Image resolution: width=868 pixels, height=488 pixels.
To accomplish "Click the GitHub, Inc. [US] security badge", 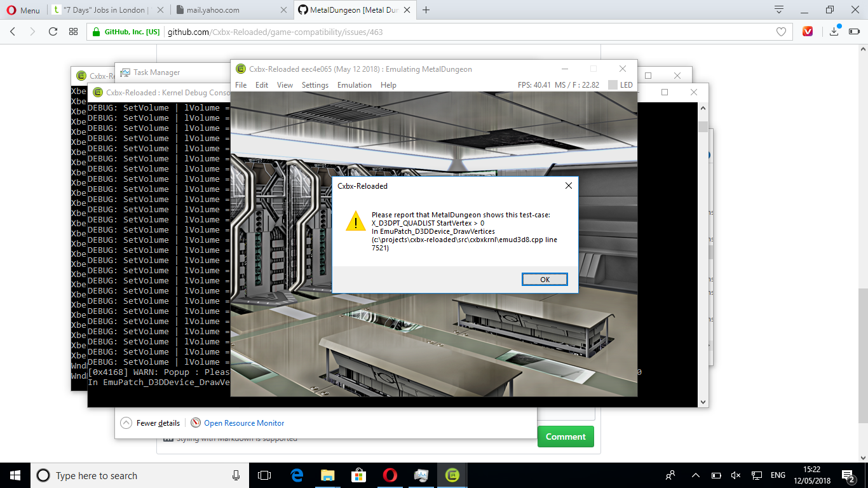I will click(x=126, y=32).
